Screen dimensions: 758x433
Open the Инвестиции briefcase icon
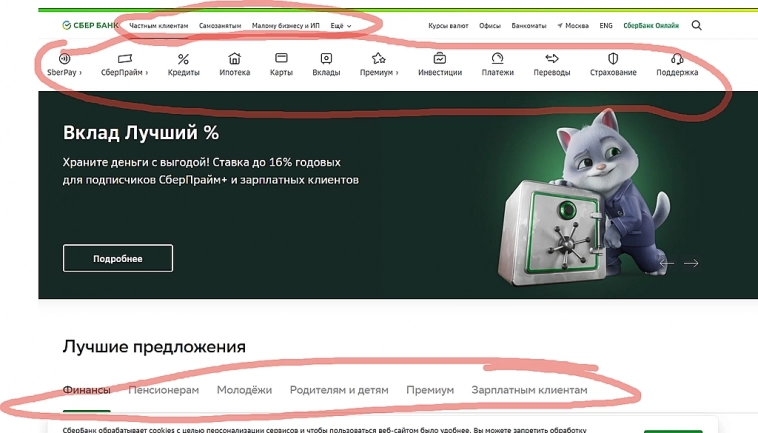coord(440,58)
